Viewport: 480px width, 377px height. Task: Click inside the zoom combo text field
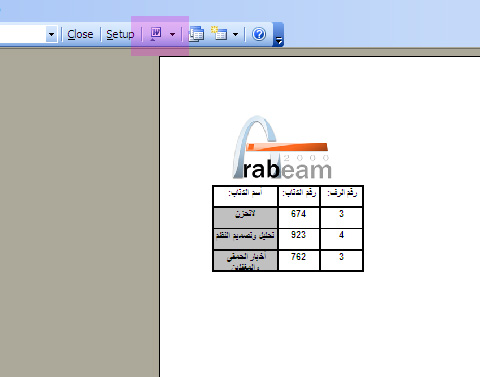[22, 34]
